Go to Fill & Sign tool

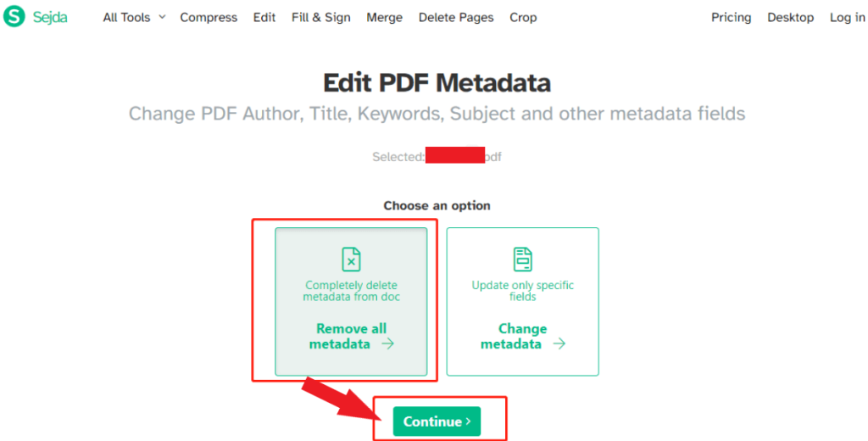320,17
